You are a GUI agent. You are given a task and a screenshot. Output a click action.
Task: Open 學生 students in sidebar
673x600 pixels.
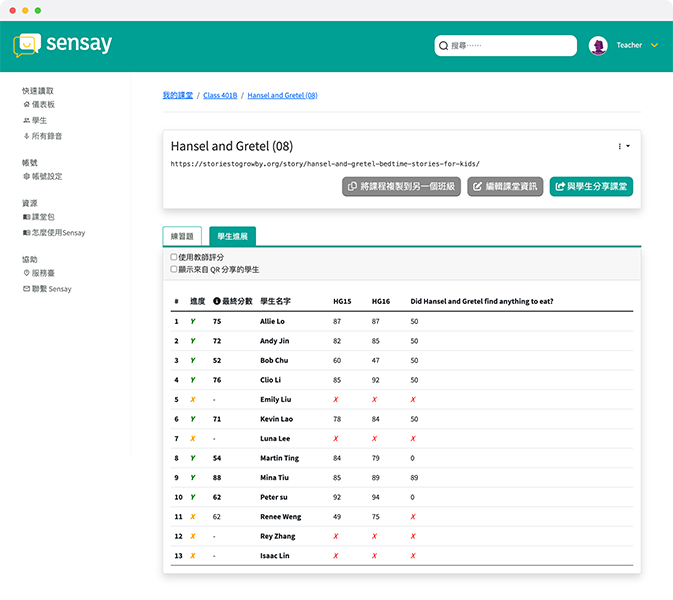pyautogui.click(x=39, y=120)
